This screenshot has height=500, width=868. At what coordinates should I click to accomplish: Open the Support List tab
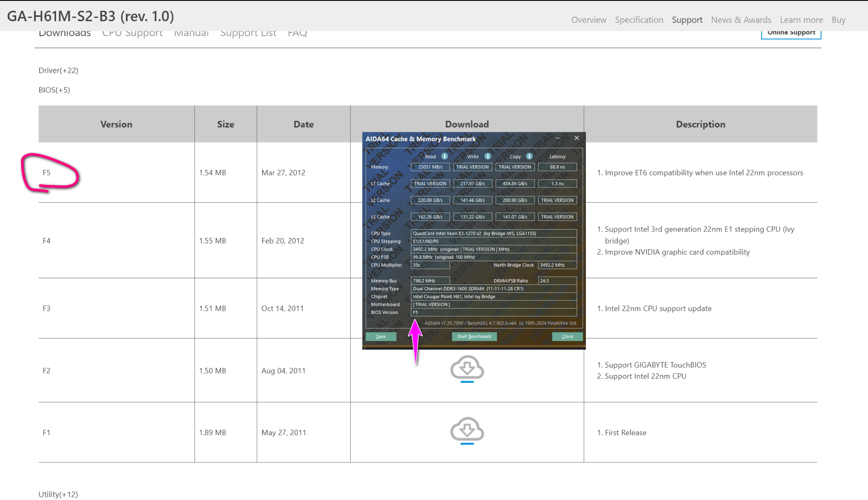248,33
